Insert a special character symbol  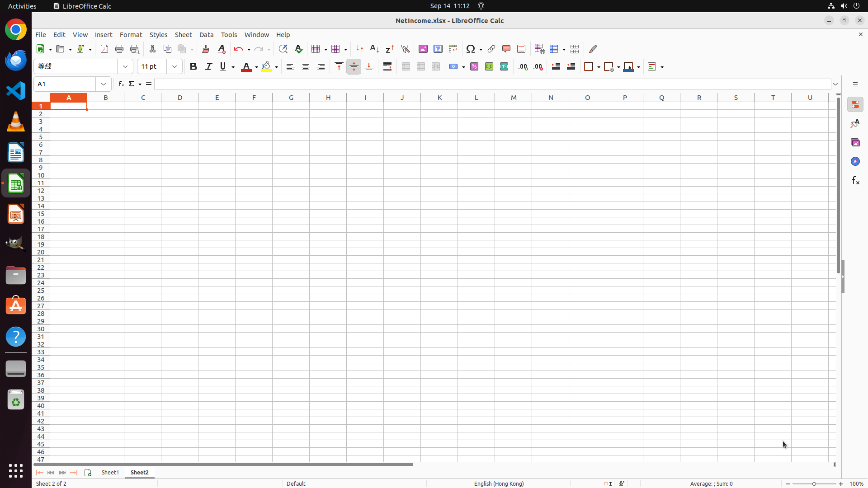pyautogui.click(x=471, y=49)
